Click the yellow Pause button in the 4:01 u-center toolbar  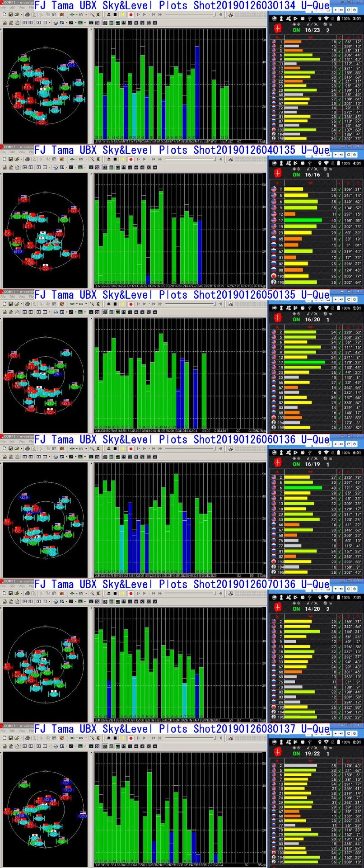point(123,159)
